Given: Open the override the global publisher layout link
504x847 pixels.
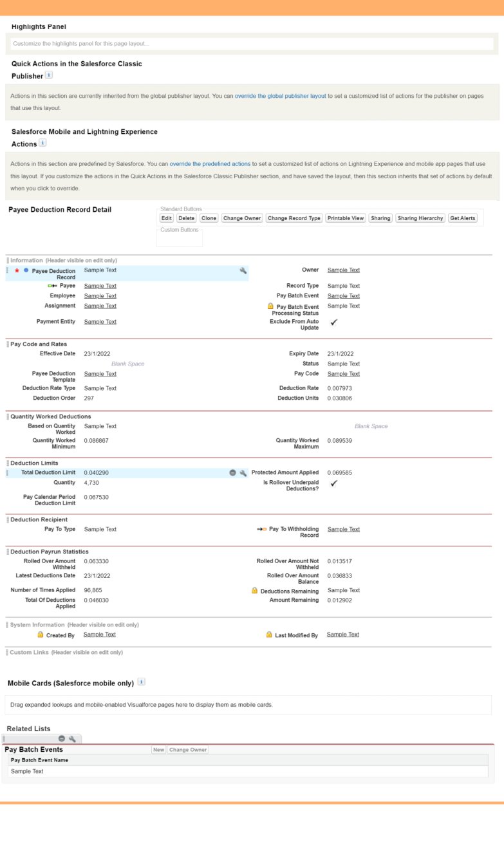Looking at the screenshot, I should [x=281, y=96].
